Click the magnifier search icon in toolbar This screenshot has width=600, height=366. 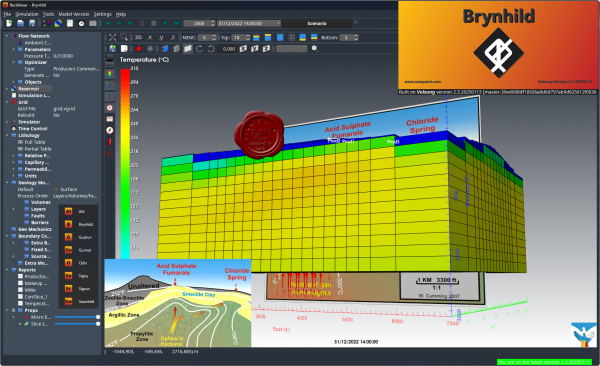point(315,49)
